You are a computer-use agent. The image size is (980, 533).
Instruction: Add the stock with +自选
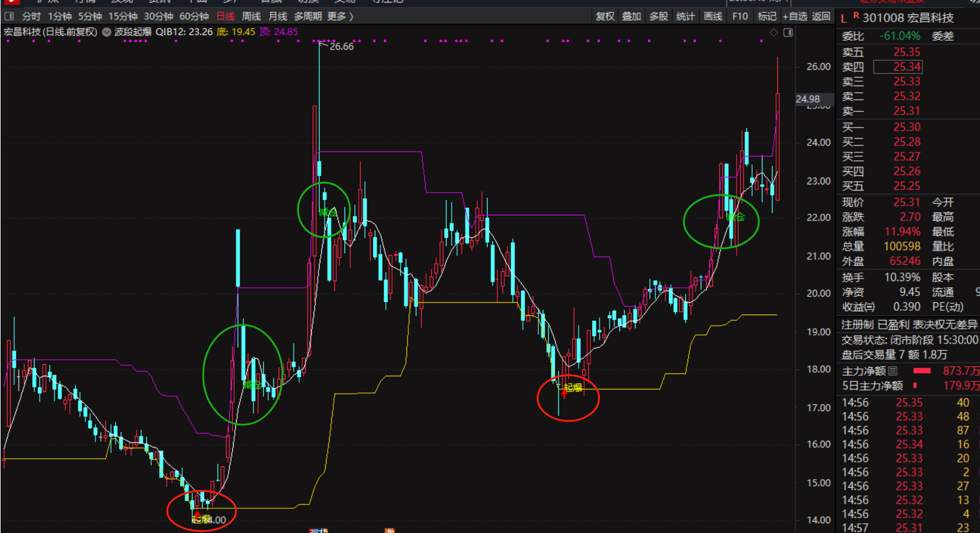tap(796, 16)
